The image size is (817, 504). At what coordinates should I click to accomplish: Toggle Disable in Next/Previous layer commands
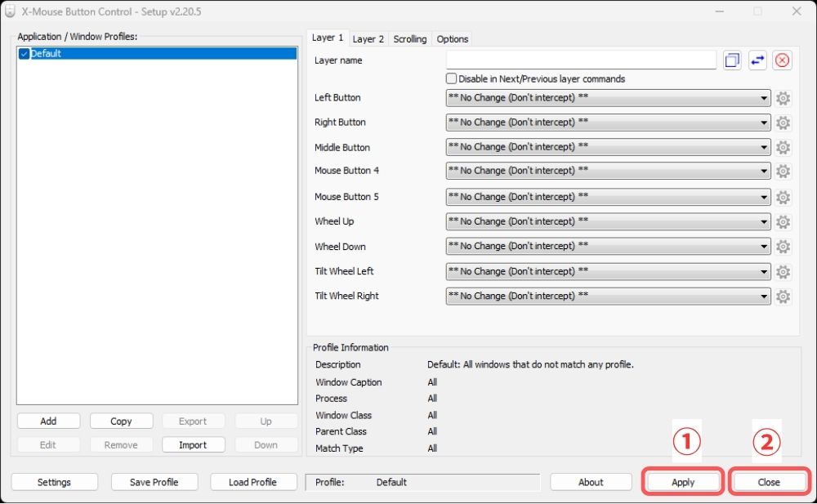451,78
